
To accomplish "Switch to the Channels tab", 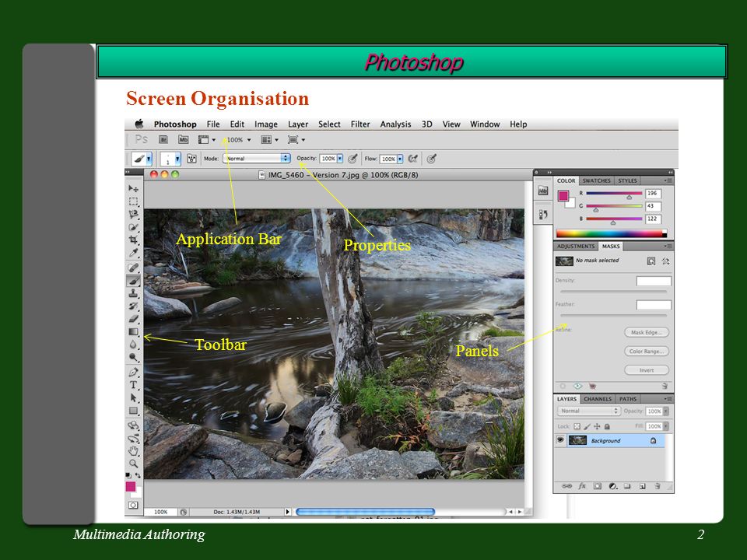I will pyautogui.click(x=598, y=399).
